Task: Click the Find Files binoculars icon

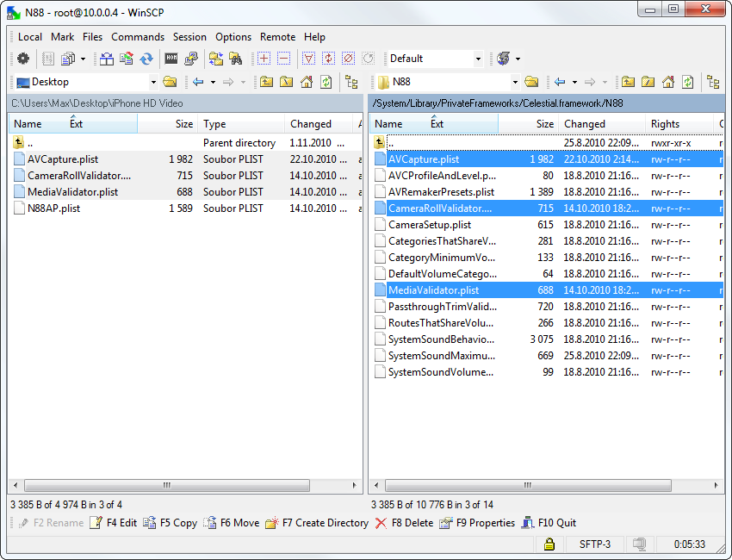Action: tap(235, 59)
